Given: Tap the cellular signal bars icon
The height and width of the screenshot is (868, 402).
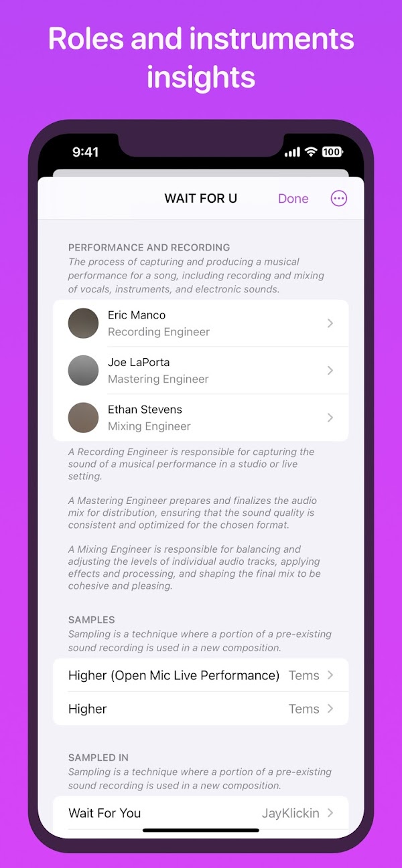Looking at the screenshot, I should [x=292, y=153].
